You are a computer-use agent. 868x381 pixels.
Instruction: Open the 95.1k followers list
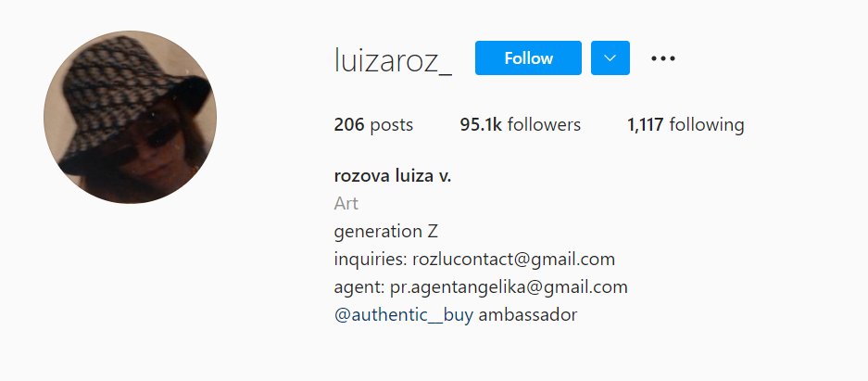[x=521, y=124]
